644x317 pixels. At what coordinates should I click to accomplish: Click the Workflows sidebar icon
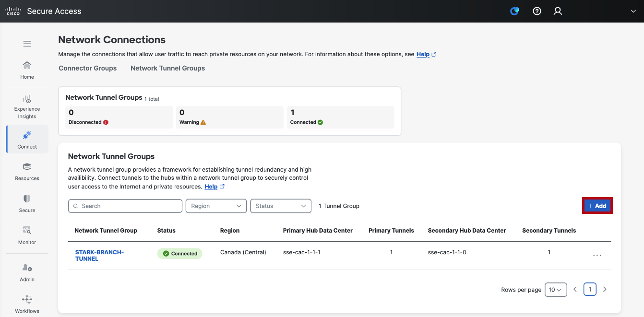(27, 302)
